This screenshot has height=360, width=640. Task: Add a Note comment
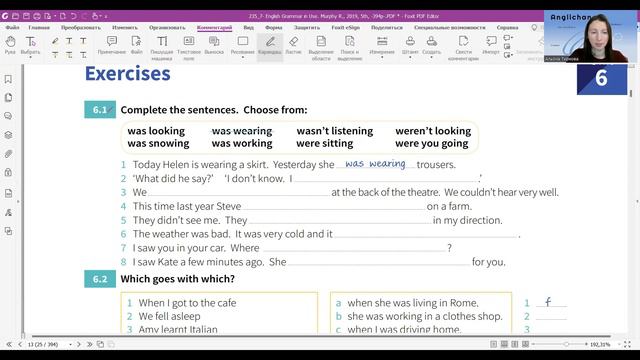(111, 44)
